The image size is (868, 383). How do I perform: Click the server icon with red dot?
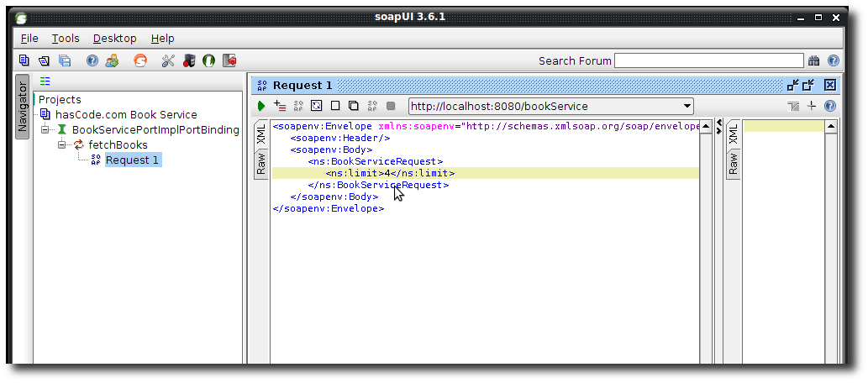pyautogui.click(x=189, y=60)
